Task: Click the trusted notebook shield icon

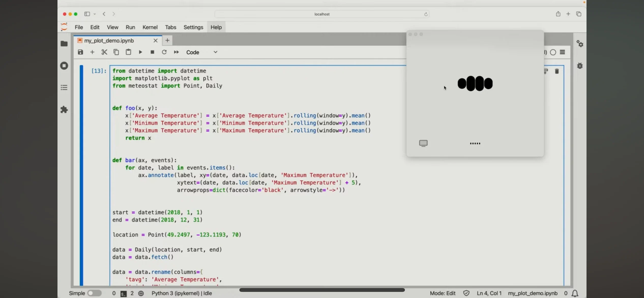Action: (x=466, y=293)
